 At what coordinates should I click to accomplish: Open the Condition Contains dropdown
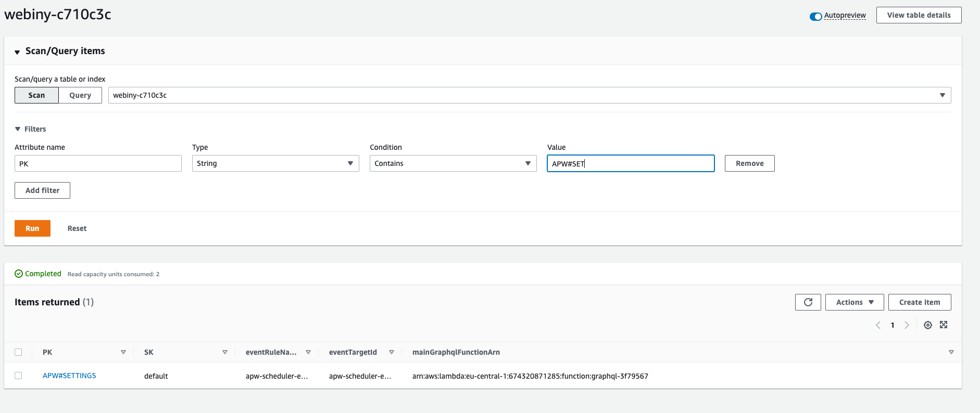(453, 163)
